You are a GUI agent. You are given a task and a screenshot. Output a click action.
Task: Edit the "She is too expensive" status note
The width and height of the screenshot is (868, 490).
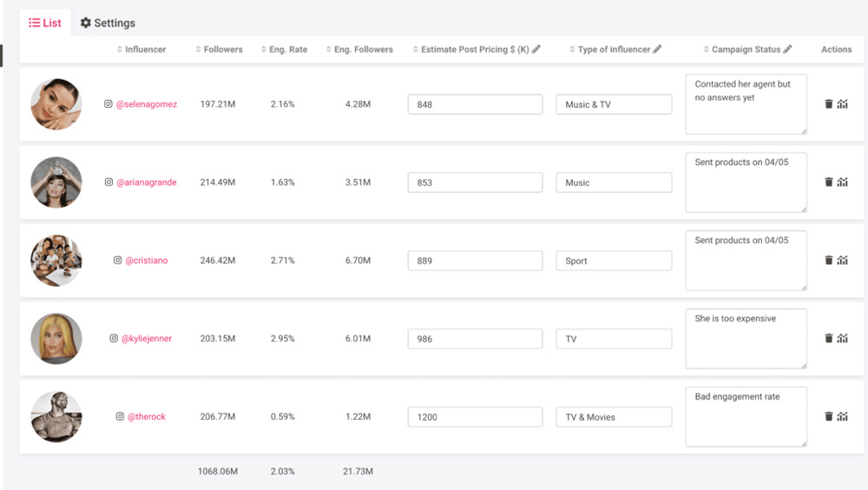[746, 338]
